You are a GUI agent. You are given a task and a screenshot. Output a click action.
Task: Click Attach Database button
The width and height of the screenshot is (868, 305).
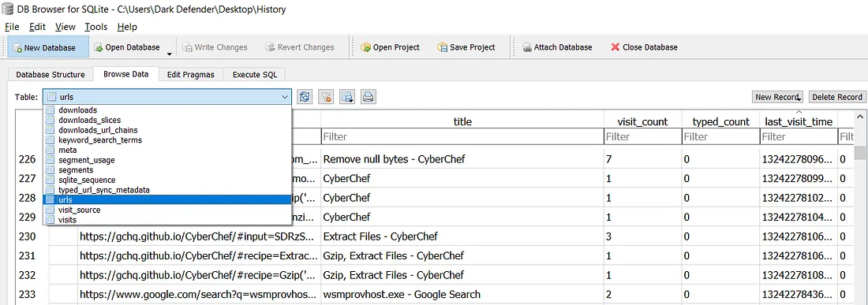click(x=556, y=47)
